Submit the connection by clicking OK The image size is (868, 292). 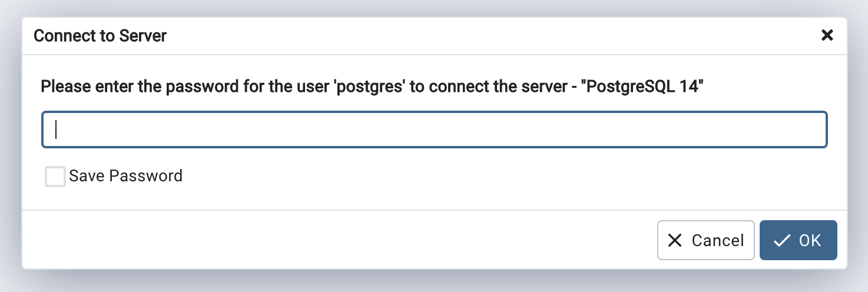pos(798,240)
